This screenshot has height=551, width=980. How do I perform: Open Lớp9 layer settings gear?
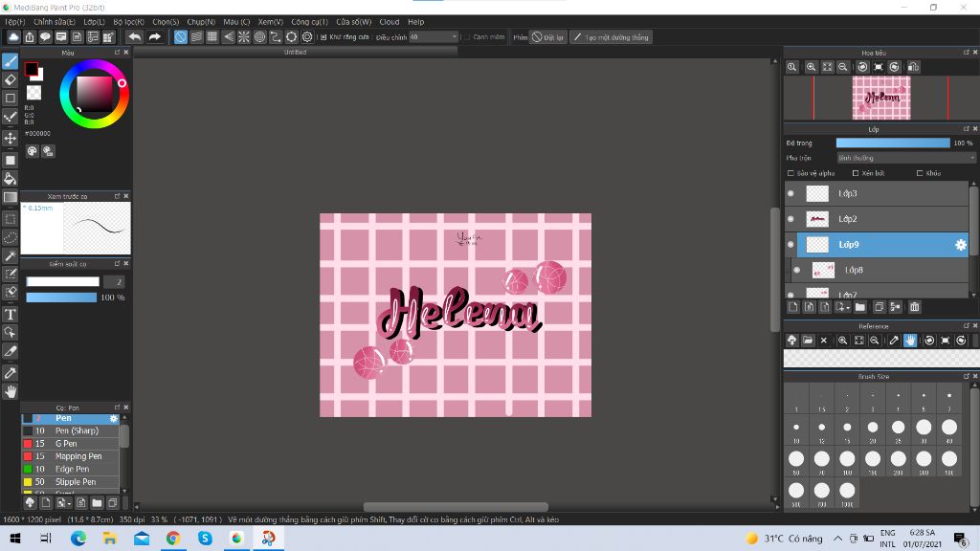coord(961,245)
